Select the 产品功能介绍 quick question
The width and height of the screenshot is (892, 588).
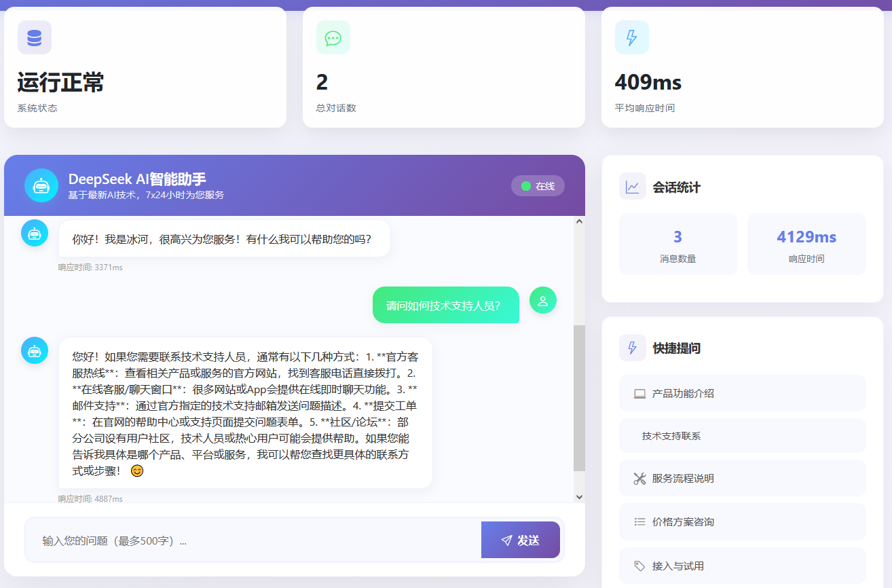742,393
